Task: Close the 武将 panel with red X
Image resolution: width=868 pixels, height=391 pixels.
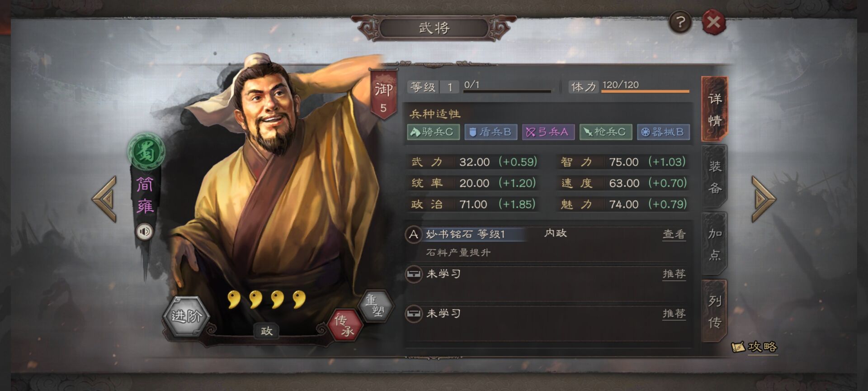Action: click(x=713, y=22)
